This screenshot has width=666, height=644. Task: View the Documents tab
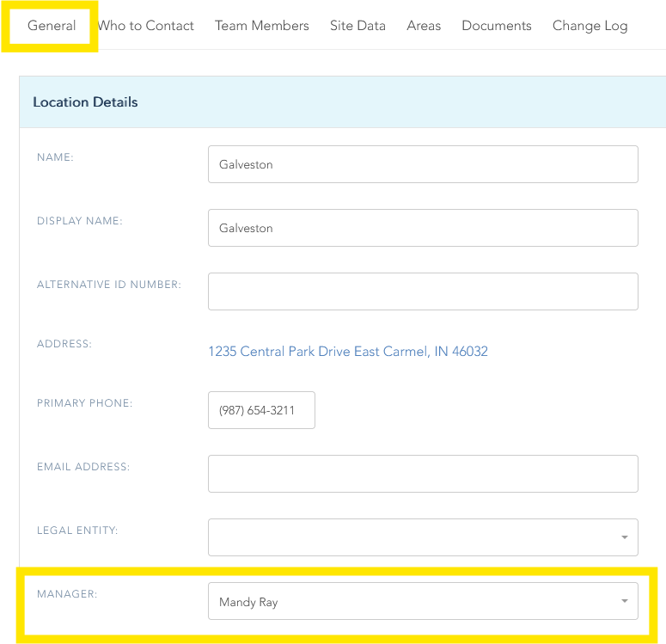coord(497,26)
